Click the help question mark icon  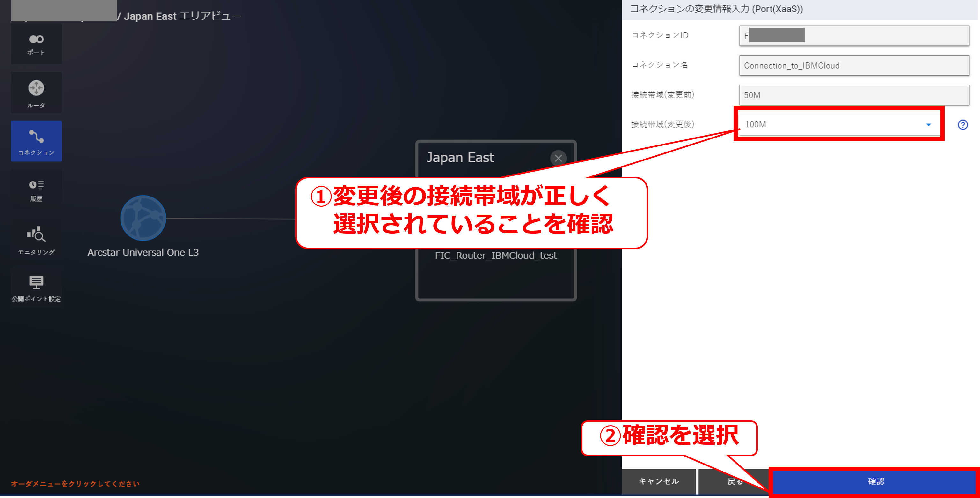(962, 124)
